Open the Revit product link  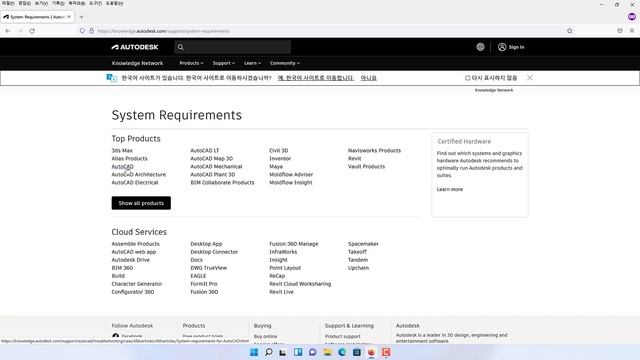click(355, 158)
